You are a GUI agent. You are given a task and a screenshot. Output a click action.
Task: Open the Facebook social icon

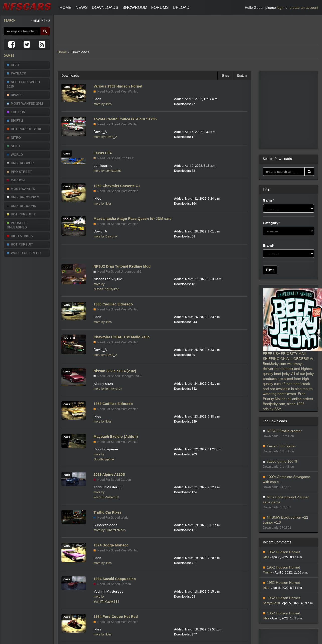coord(12,44)
